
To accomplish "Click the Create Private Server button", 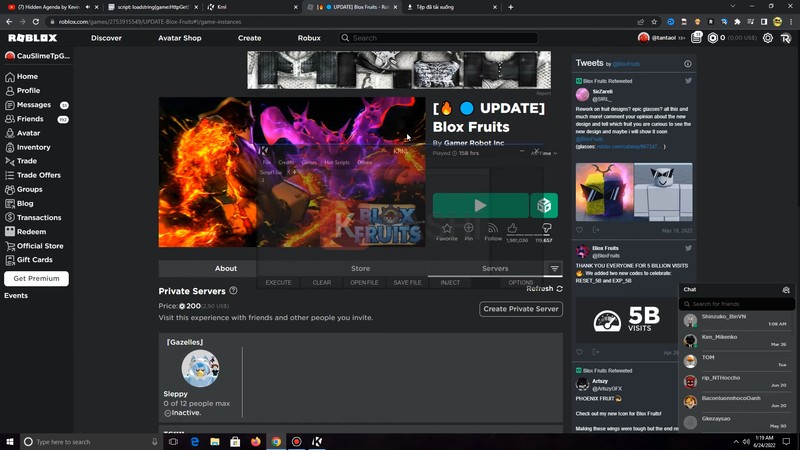I will (520, 309).
